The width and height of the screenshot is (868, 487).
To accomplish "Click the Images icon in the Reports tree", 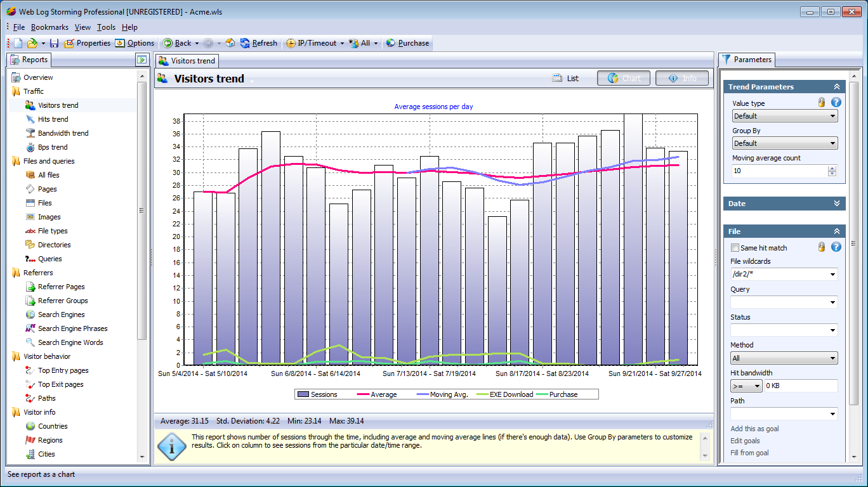I will tap(30, 217).
